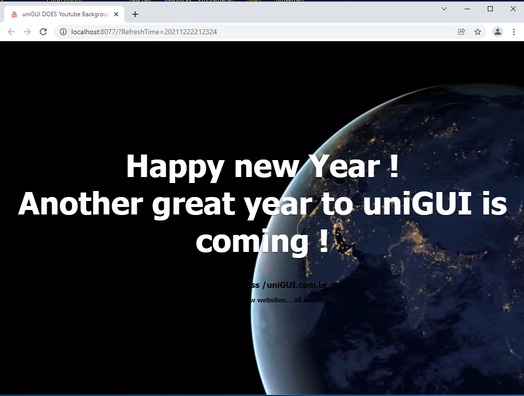Image resolution: width=524 pixels, height=396 pixels.
Task: Maximize the browser window
Action: (x=490, y=9)
